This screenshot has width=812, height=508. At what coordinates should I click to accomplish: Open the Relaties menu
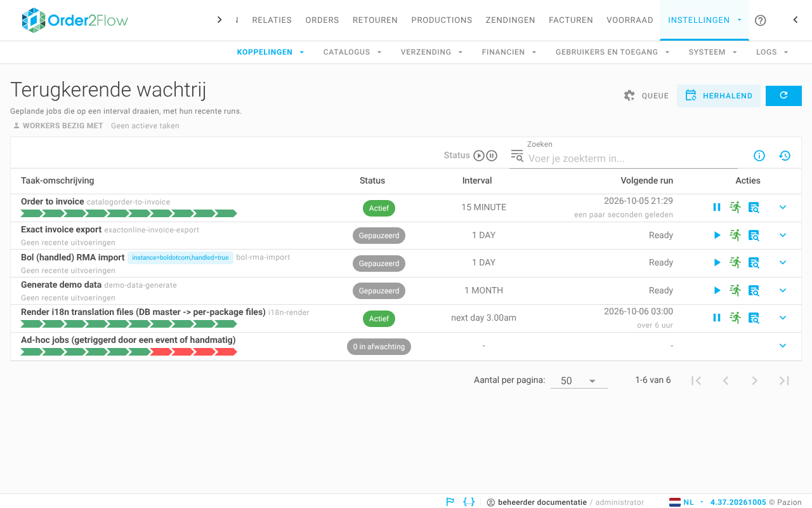pyautogui.click(x=272, y=20)
